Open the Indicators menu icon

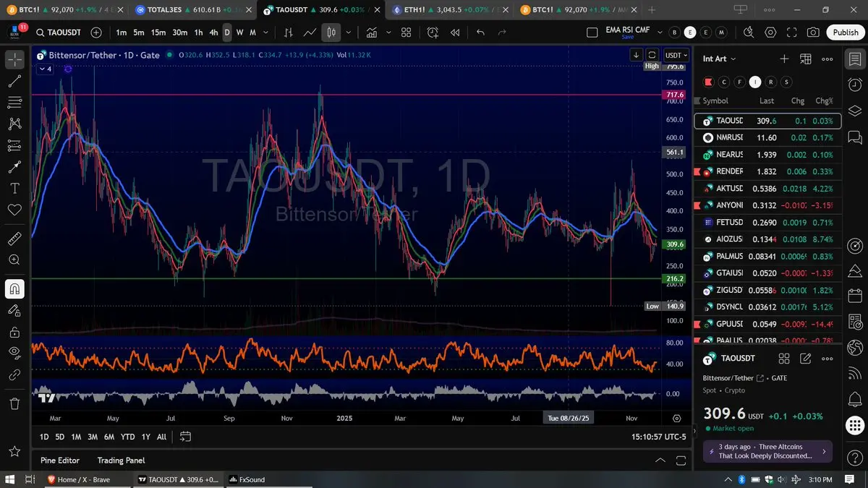click(x=372, y=33)
